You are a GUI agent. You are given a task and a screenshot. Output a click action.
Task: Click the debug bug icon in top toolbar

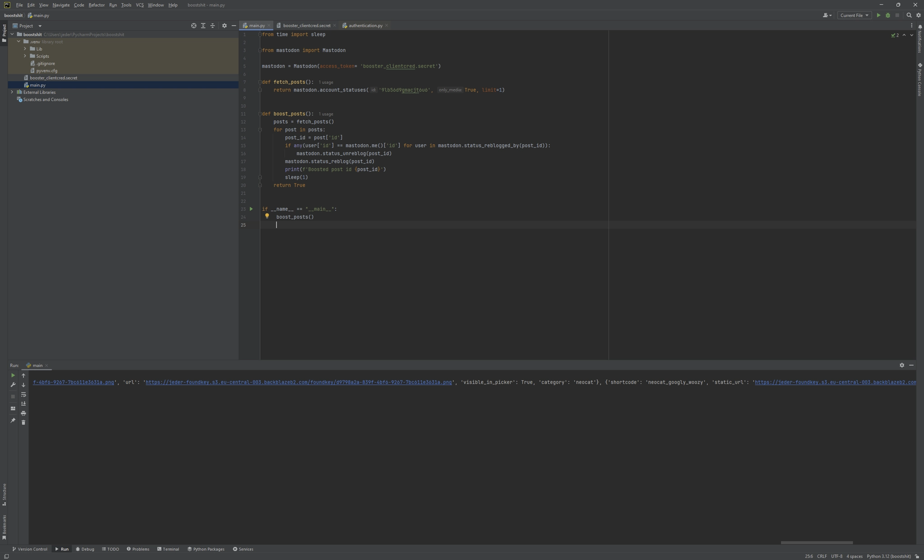click(887, 15)
